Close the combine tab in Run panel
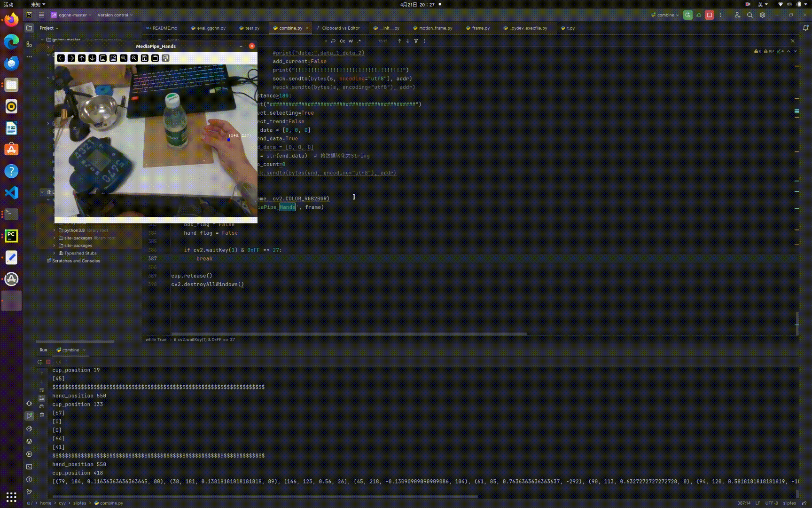 [84, 350]
